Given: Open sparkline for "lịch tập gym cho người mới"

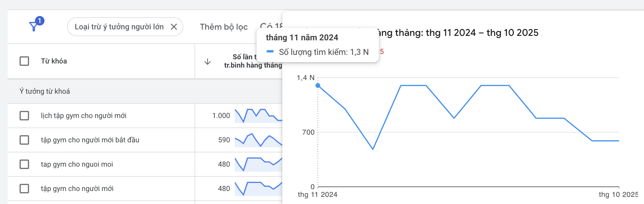Looking at the screenshot, I should (x=258, y=116).
